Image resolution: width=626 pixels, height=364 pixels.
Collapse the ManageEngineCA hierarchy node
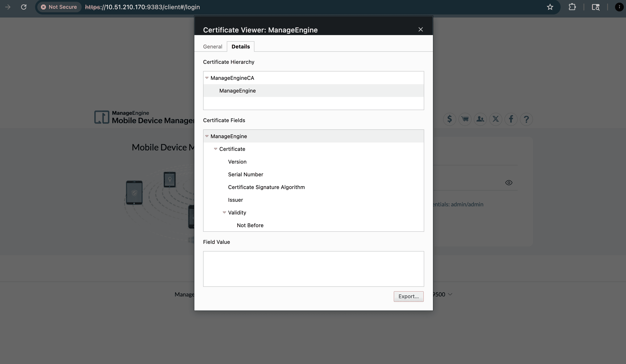[207, 78]
